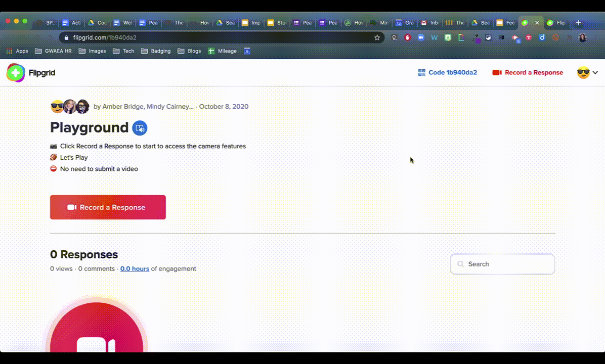Switch to the Min tab

(x=379, y=23)
